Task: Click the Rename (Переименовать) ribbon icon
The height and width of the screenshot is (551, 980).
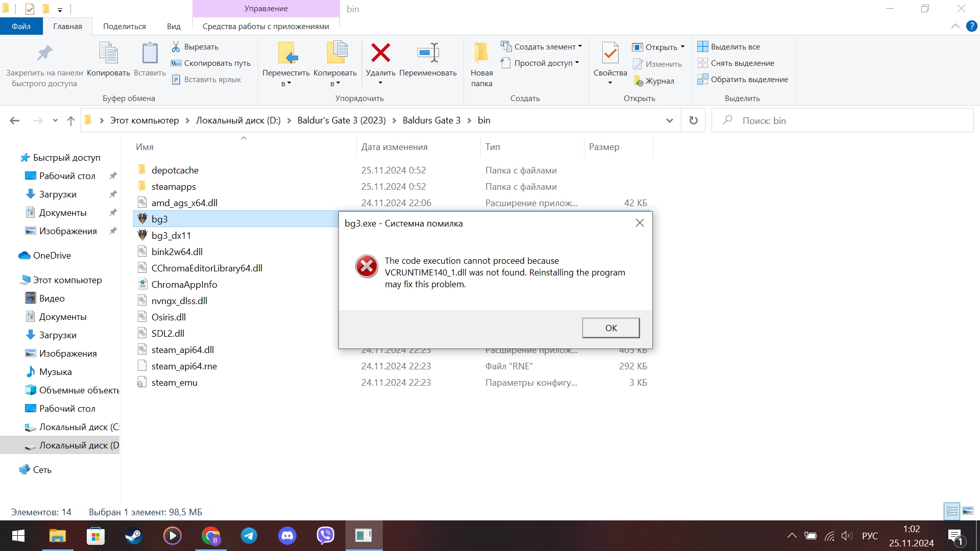Action: [x=428, y=53]
